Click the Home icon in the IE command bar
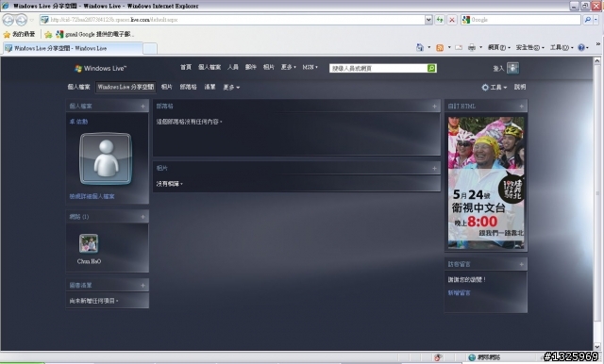Screen dimensions: 604x364 click(x=419, y=47)
